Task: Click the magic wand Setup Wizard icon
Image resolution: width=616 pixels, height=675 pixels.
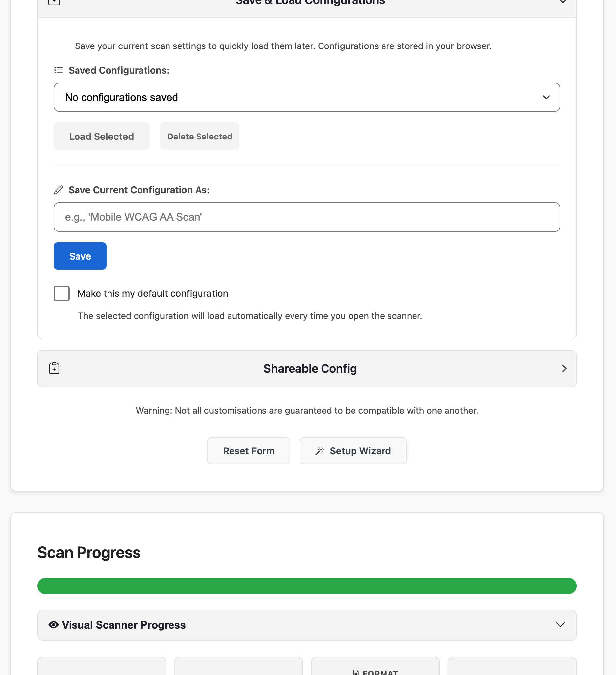Action: click(320, 451)
